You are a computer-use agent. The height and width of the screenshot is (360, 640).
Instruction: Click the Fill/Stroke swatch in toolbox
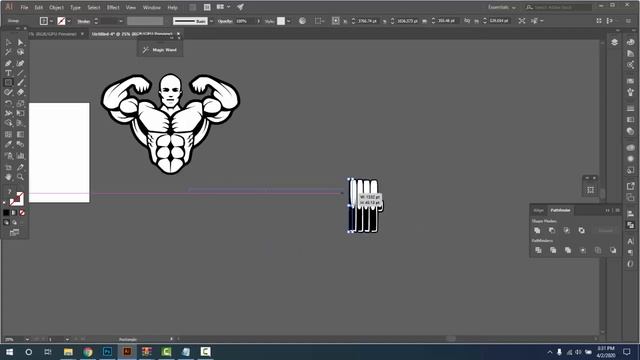coord(16,199)
